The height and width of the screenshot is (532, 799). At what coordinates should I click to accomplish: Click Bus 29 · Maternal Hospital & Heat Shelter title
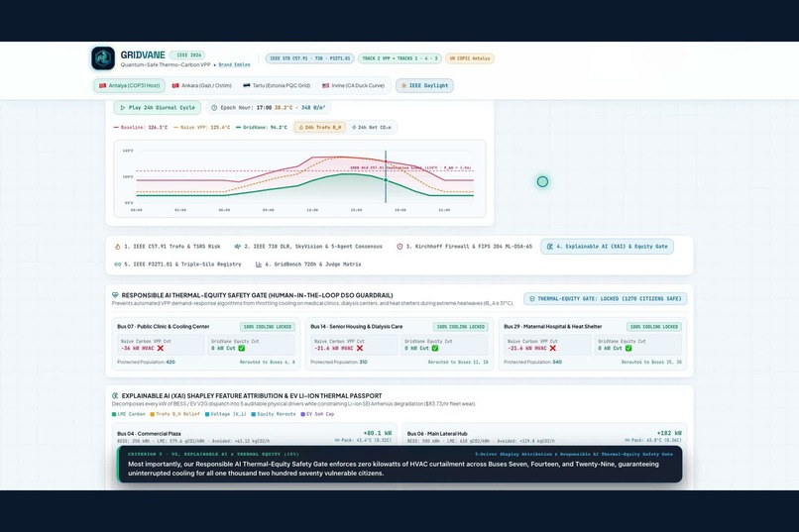(553, 327)
